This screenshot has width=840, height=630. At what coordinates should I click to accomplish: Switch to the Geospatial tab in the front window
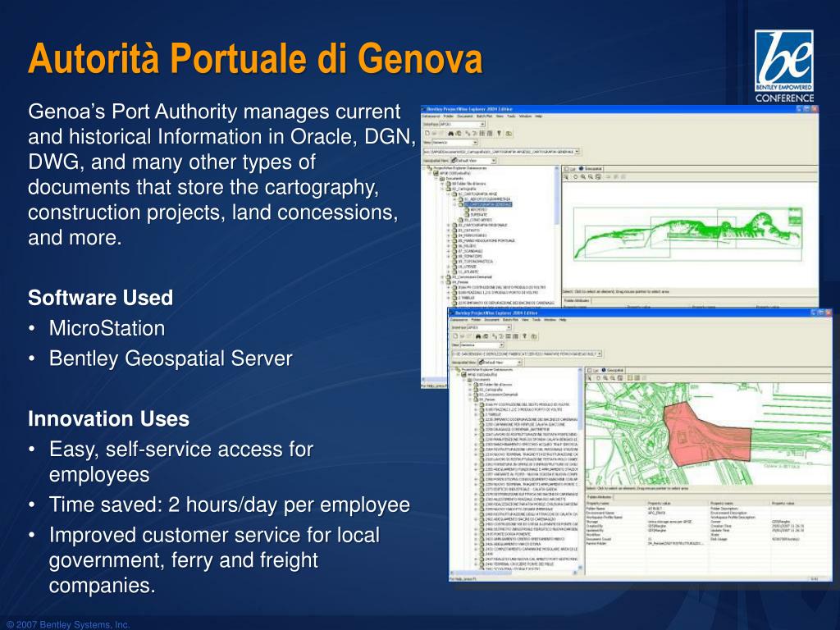coord(614,370)
